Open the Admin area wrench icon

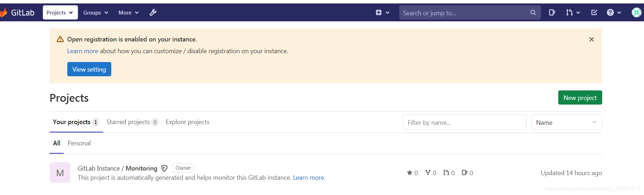pyautogui.click(x=153, y=12)
